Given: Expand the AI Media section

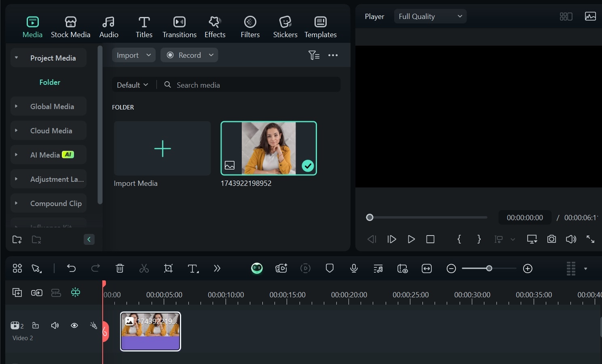Looking at the screenshot, I should click(x=17, y=155).
